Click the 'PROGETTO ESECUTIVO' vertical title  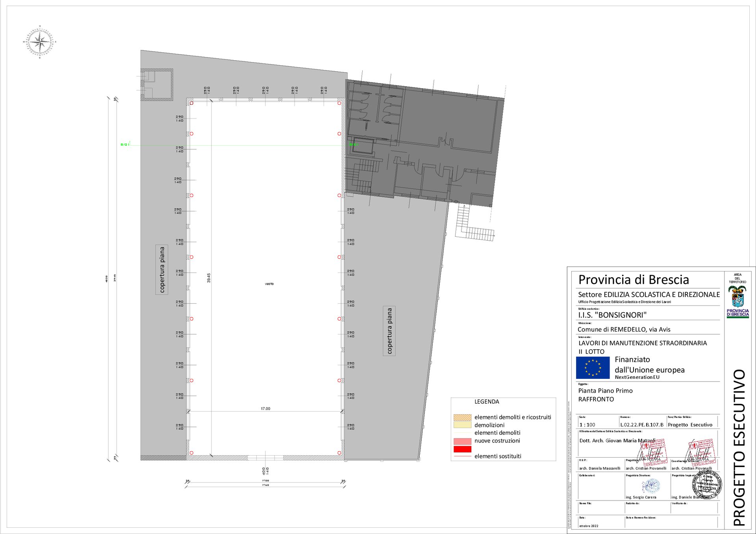(739, 447)
